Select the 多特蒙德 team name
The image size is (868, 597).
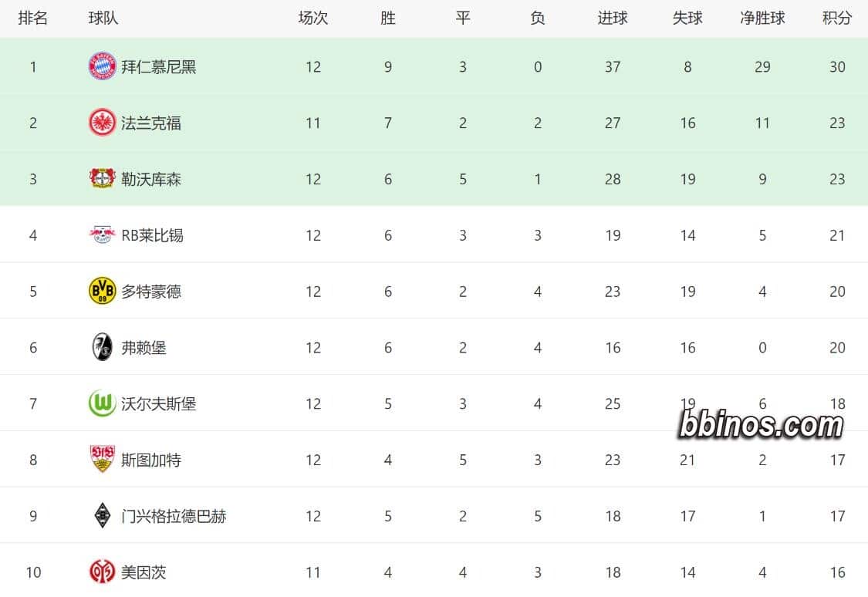151,292
